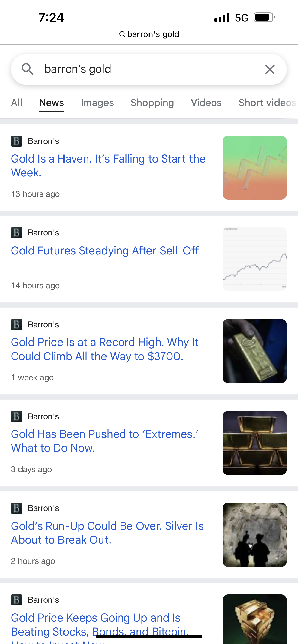Open the Images tab
Screen dimensions: 298x644
coord(97,103)
